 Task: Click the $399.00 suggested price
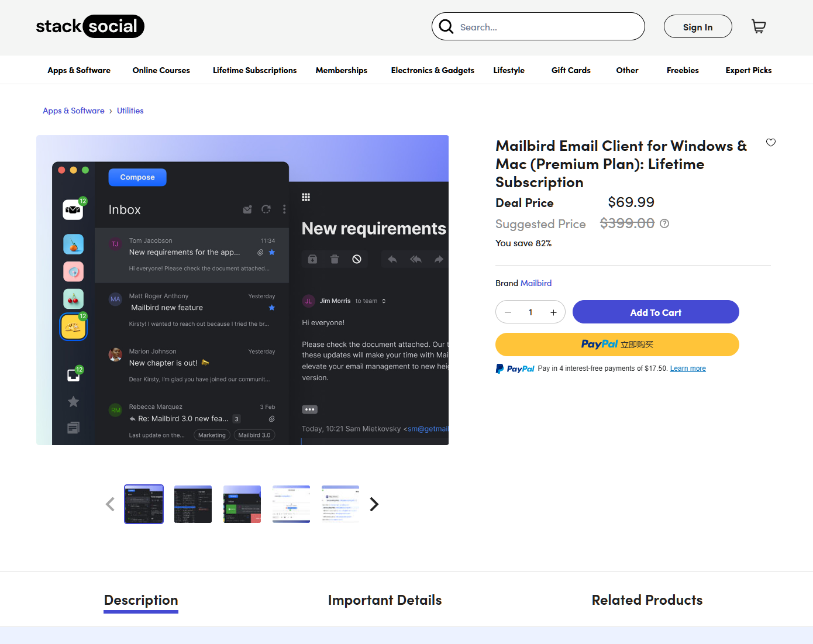pyautogui.click(x=627, y=223)
